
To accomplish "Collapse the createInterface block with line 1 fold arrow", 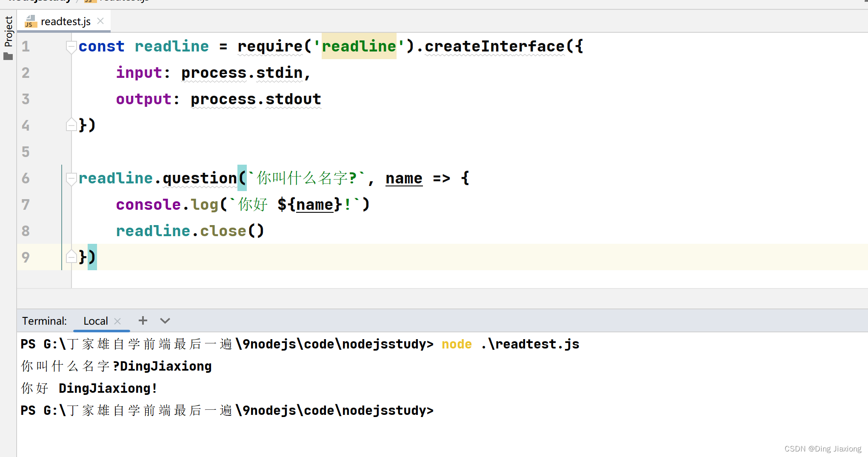I will (x=71, y=47).
